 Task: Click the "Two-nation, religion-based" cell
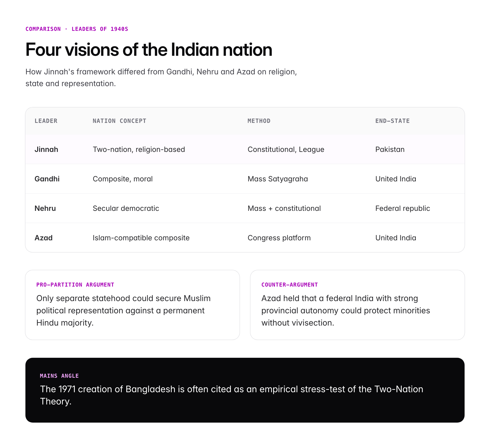(x=139, y=149)
